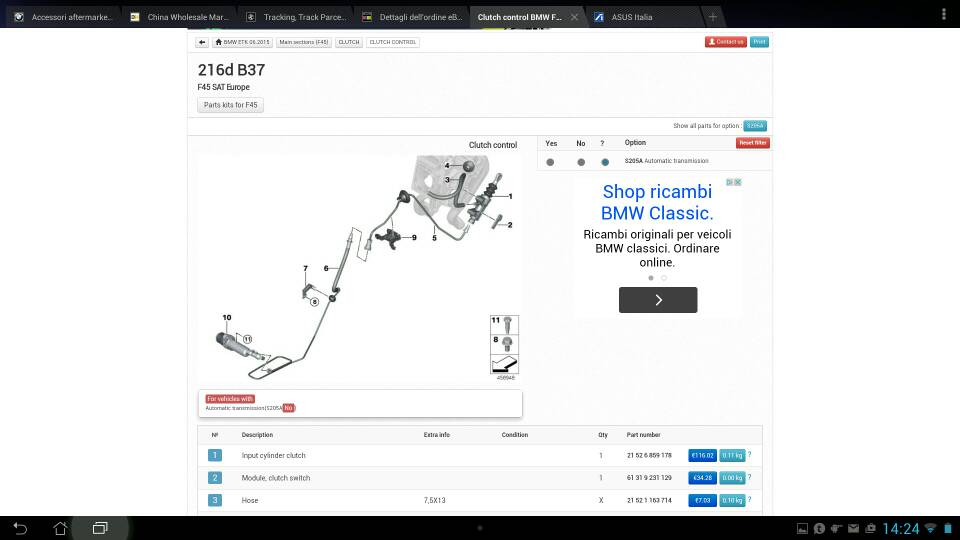Click diagram callout 9 bracket part

coord(414,238)
